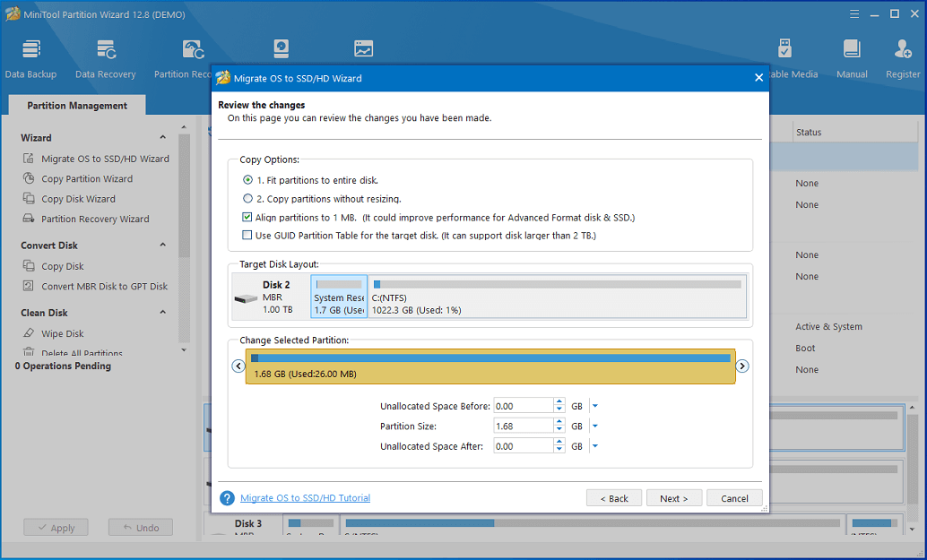The image size is (927, 560).
Task: Launch Copy Partition Wizard from sidebar
Action: point(77,178)
